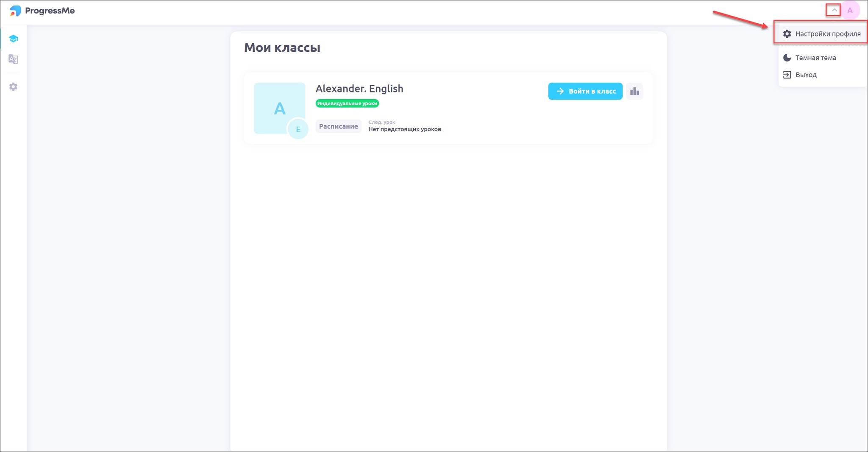Click "Нет предстоящих уроков" next lesson text

click(404, 129)
